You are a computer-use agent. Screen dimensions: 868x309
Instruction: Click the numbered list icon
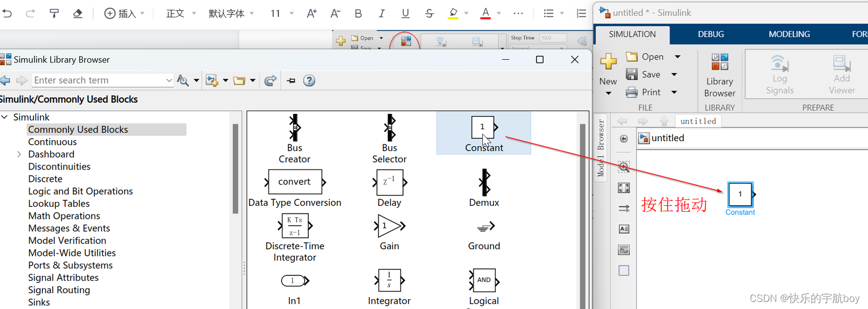coord(581,13)
